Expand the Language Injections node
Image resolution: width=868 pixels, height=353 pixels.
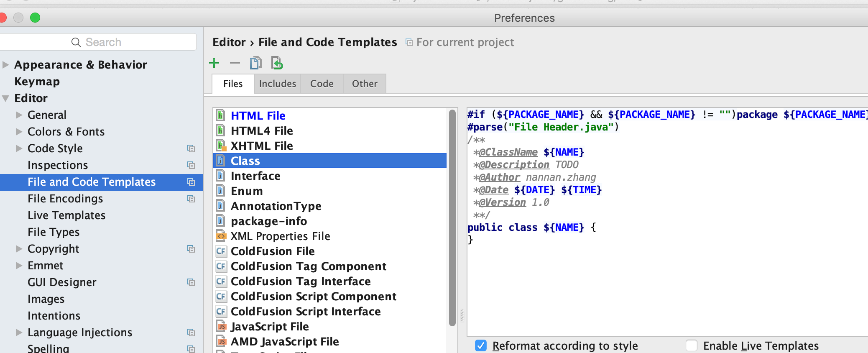(x=19, y=333)
